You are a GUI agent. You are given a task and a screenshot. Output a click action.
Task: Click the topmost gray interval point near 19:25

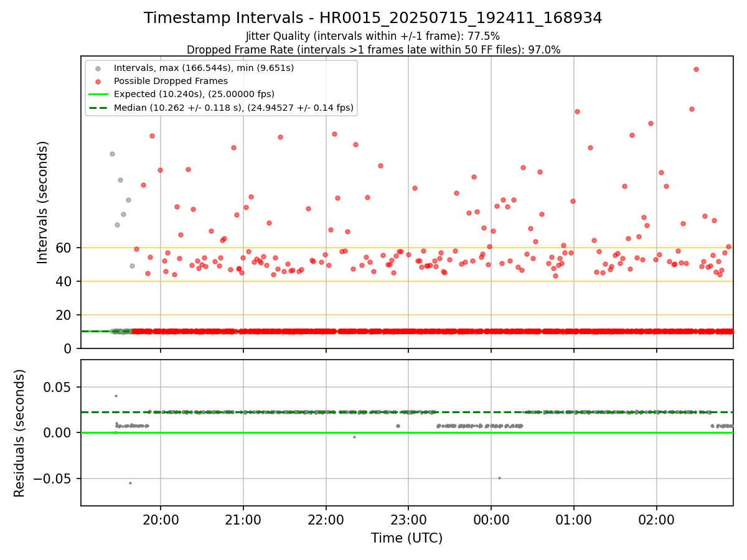point(112,154)
